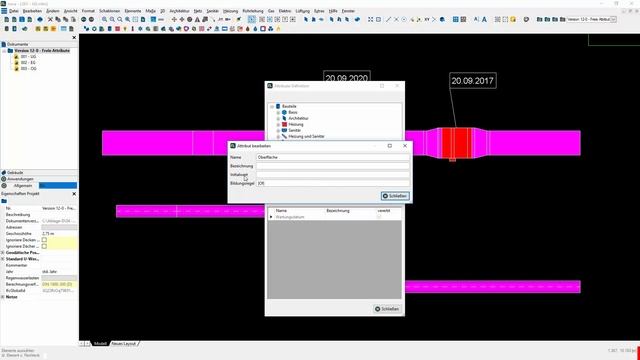Viewport: 640px width, 360px height.
Task: Click the large letter A text icon
Action: (484, 19)
